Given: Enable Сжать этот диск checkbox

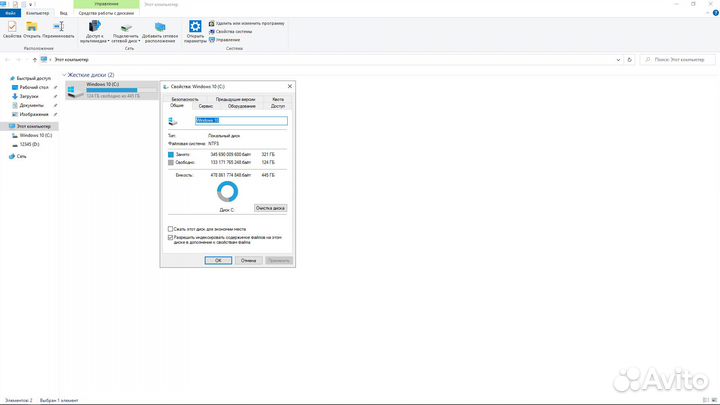Looking at the screenshot, I should pyautogui.click(x=170, y=229).
